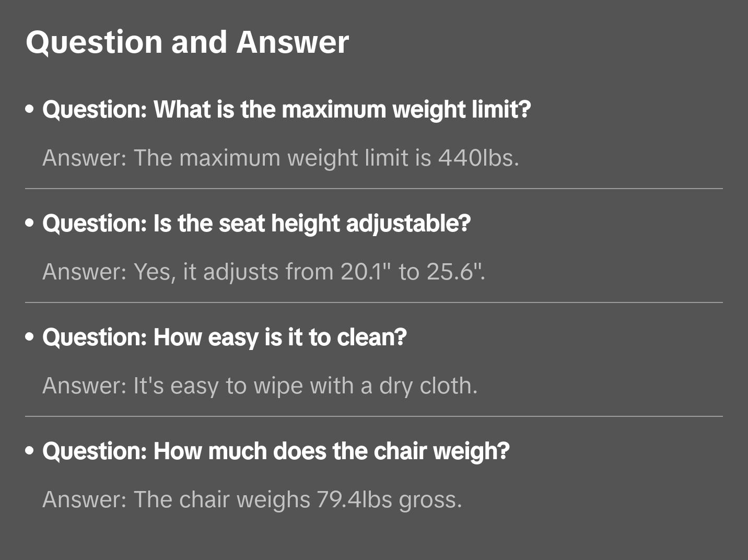The image size is (748, 560).
Task: Click the answer about wiping with a dry cloth
Action: (x=260, y=386)
